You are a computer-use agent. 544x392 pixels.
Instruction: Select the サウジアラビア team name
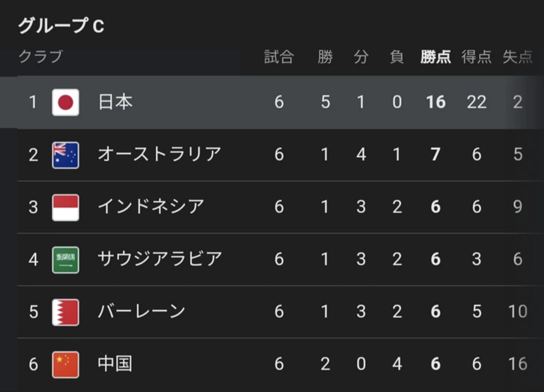click(x=160, y=259)
